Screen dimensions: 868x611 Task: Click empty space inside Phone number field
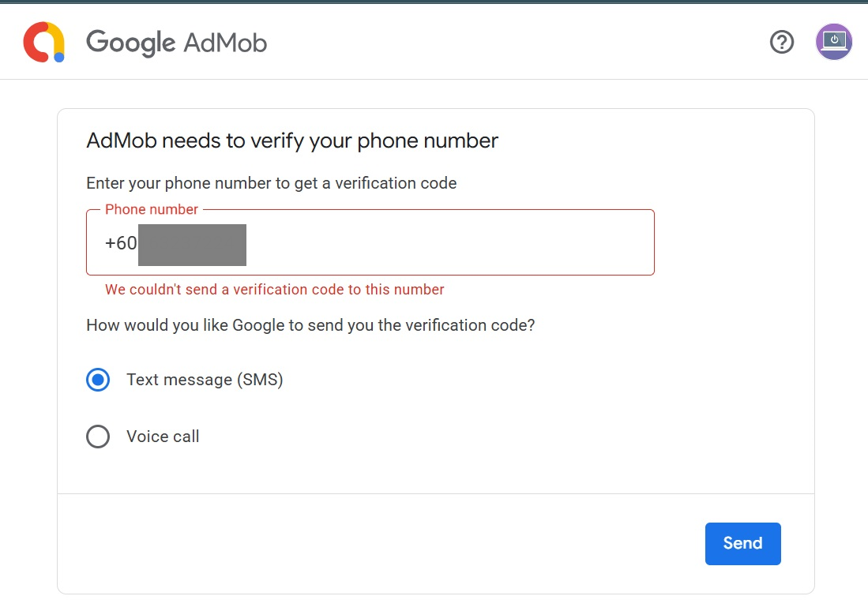point(450,244)
